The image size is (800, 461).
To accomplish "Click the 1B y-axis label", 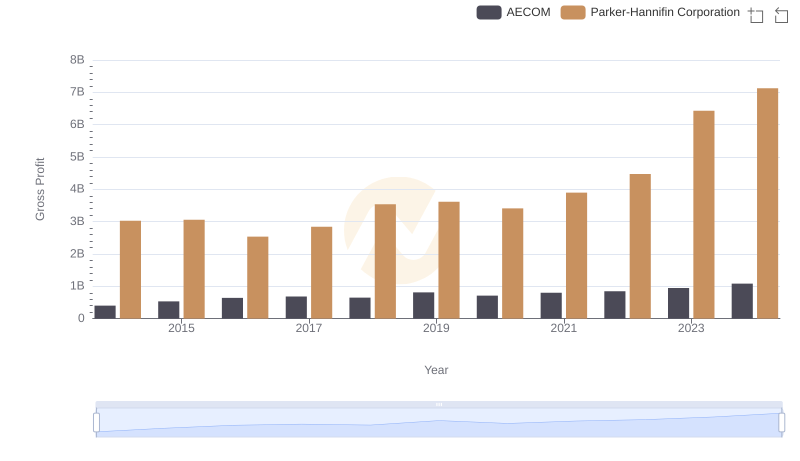I will tap(77, 286).
